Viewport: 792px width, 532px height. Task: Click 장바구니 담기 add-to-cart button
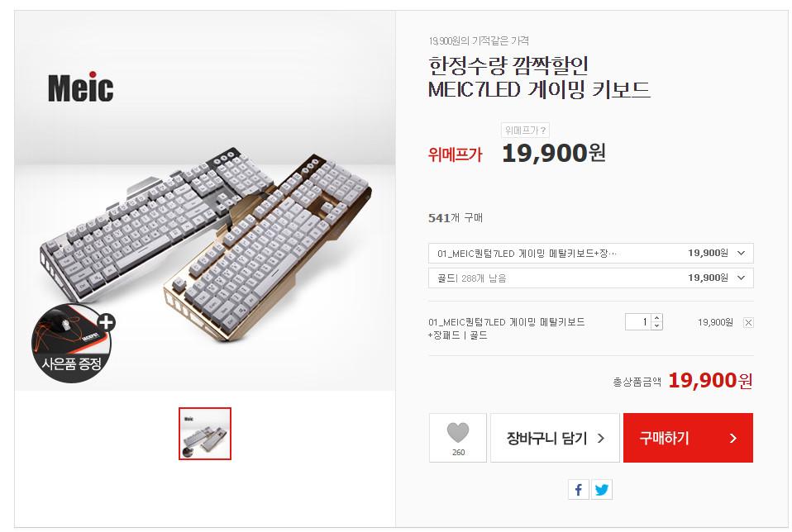point(555,438)
